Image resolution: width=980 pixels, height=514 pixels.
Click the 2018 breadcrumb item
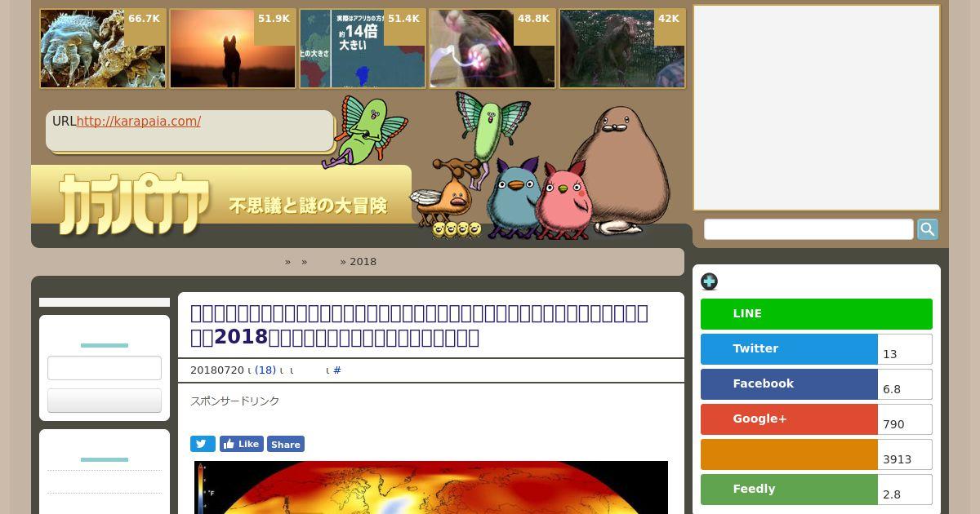pyautogui.click(x=363, y=262)
